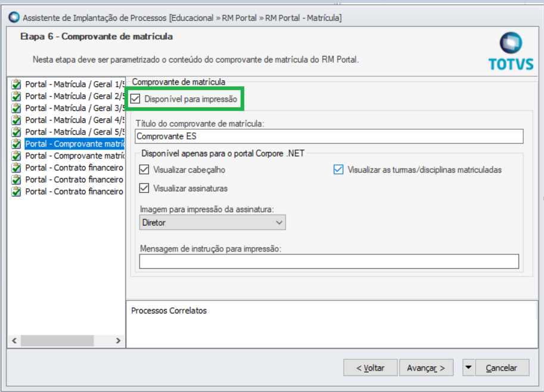544x392 pixels.
Task: Click the Voltar button
Action: pos(370,368)
